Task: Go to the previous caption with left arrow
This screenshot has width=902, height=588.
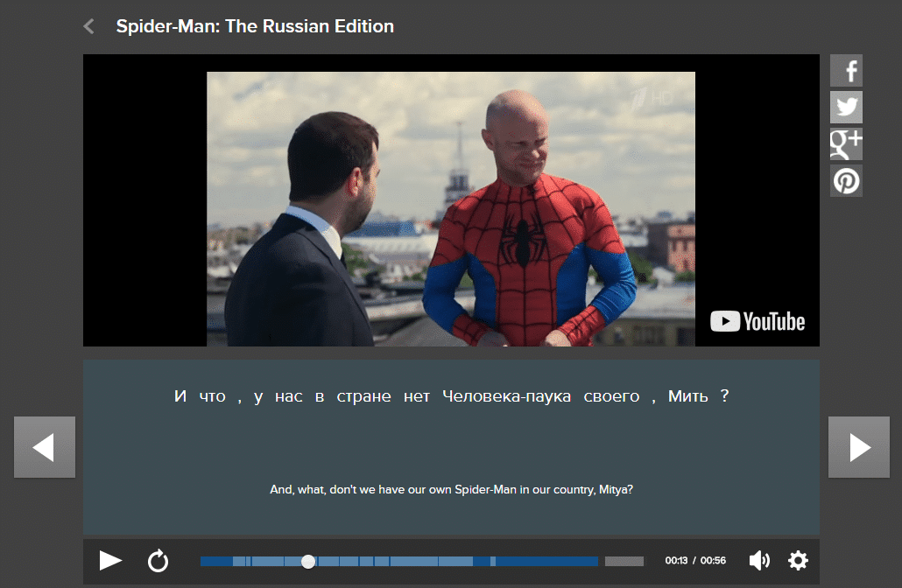Action: [x=45, y=447]
